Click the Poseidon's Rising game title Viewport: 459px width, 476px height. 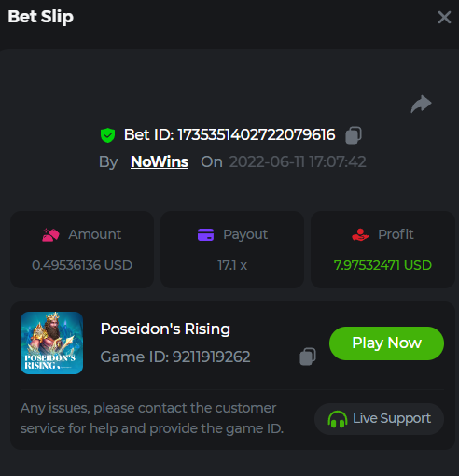pyautogui.click(x=165, y=329)
